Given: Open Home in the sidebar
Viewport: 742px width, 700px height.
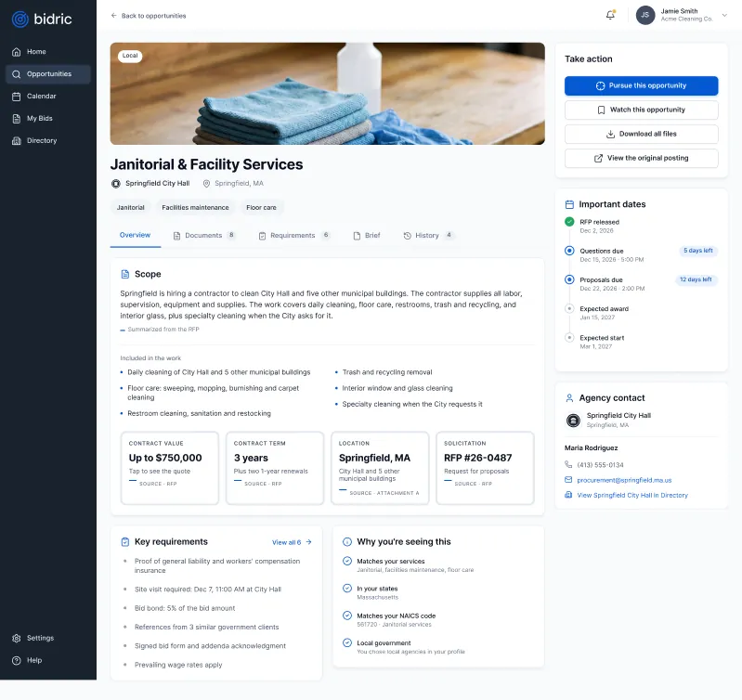Looking at the screenshot, I should tap(47, 52).
